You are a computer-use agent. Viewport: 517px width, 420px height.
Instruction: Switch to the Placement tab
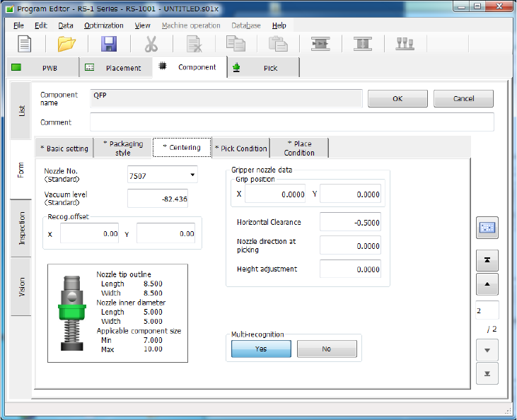(x=116, y=68)
